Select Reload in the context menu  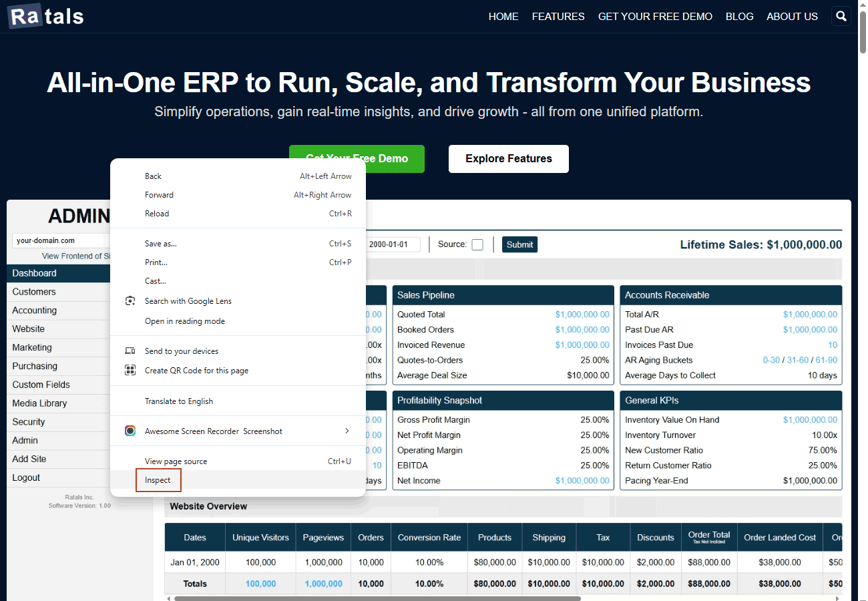tap(157, 214)
